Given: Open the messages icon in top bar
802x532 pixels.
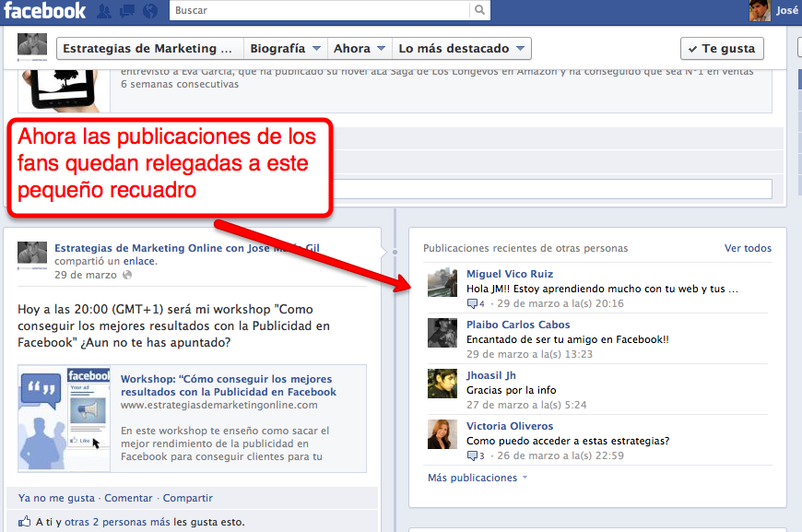Looking at the screenshot, I should (x=127, y=11).
